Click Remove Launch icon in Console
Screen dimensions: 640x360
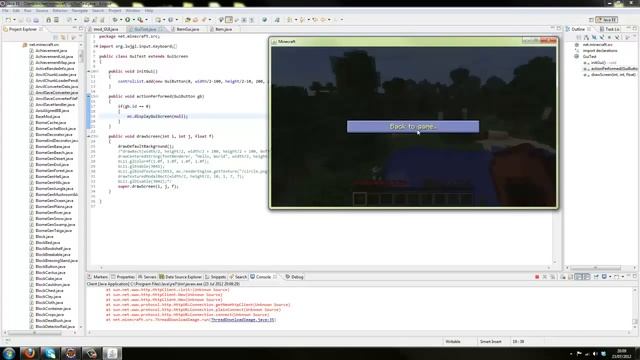[544, 277]
